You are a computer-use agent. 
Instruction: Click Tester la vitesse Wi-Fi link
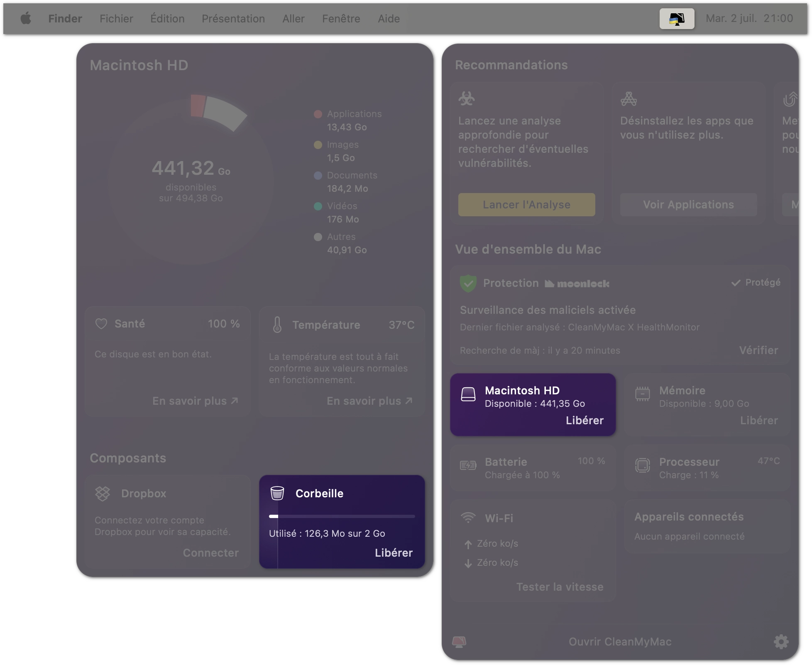pos(560,586)
